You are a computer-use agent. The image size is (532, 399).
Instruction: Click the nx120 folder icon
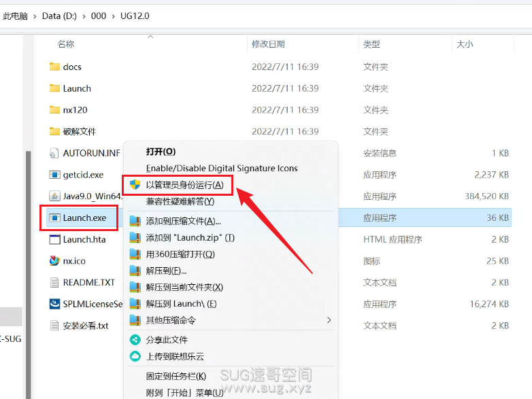[x=54, y=109]
